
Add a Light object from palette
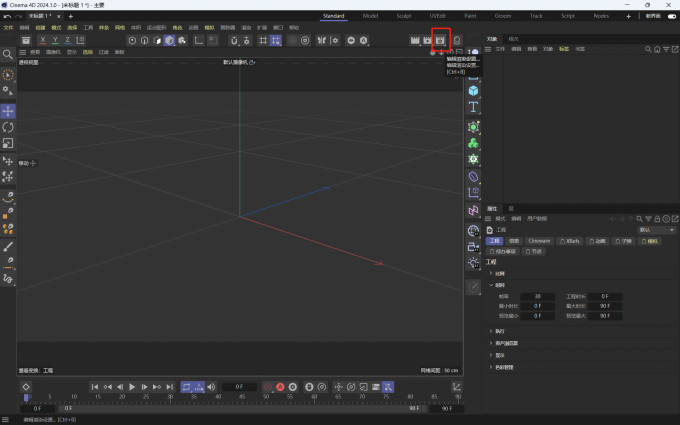point(473,263)
